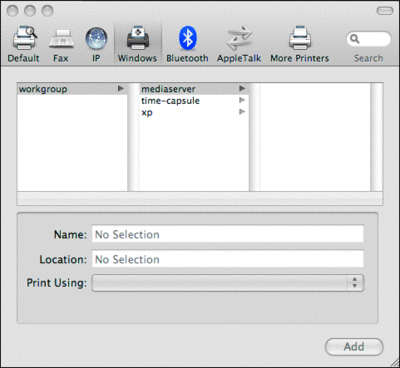The image size is (400, 368).
Task: Open the Print Using dropdown
Action: (228, 283)
